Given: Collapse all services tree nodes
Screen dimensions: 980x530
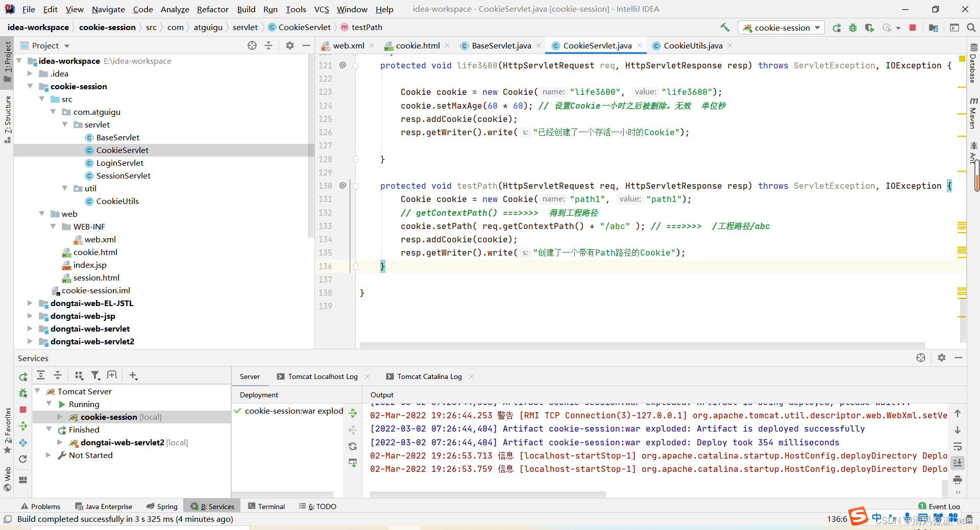Looking at the screenshot, I should coord(58,375).
